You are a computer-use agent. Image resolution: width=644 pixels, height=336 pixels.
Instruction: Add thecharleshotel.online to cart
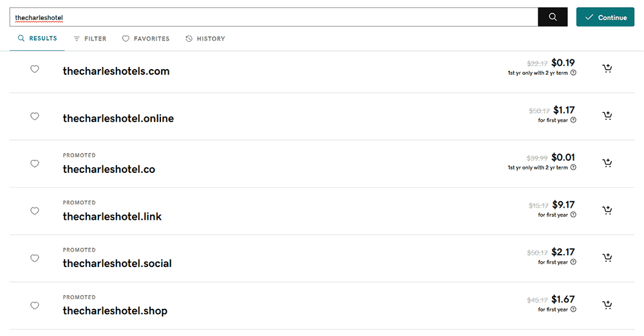pyautogui.click(x=607, y=116)
